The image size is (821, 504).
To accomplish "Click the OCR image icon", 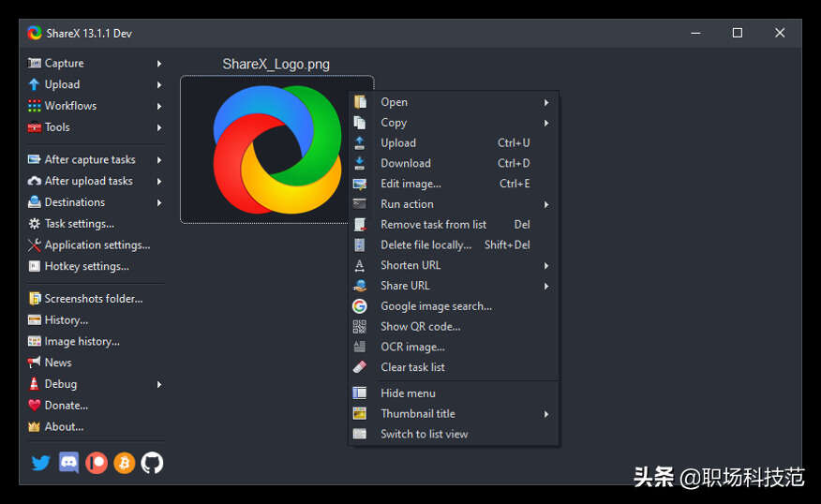I will coord(360,347).
